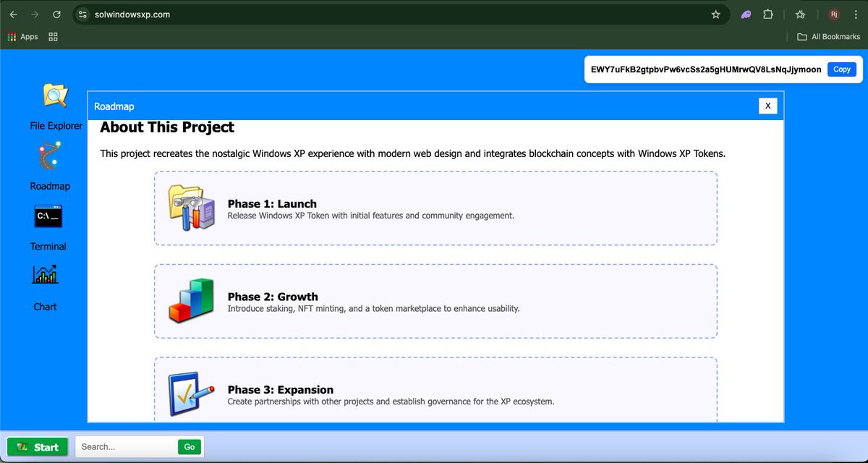Click the Go search button
The image size is (868, 463).
[190, 447]
